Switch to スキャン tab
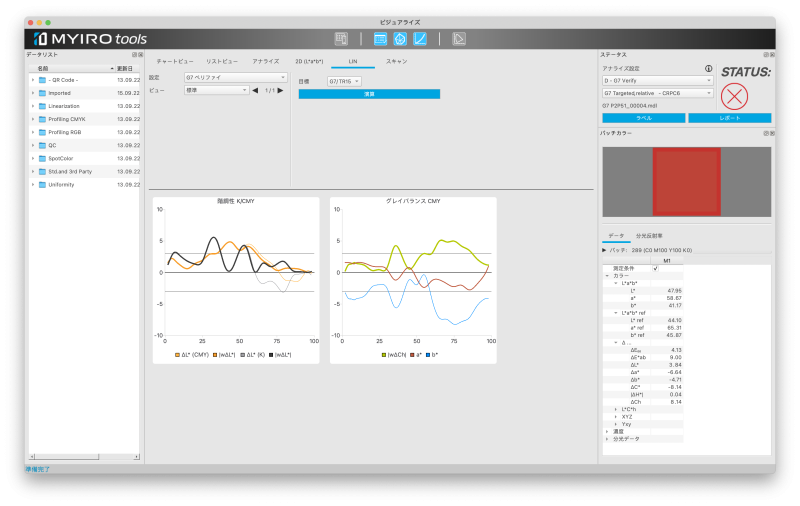The width and height of the screenshot is (800, 506). point(396,61)
